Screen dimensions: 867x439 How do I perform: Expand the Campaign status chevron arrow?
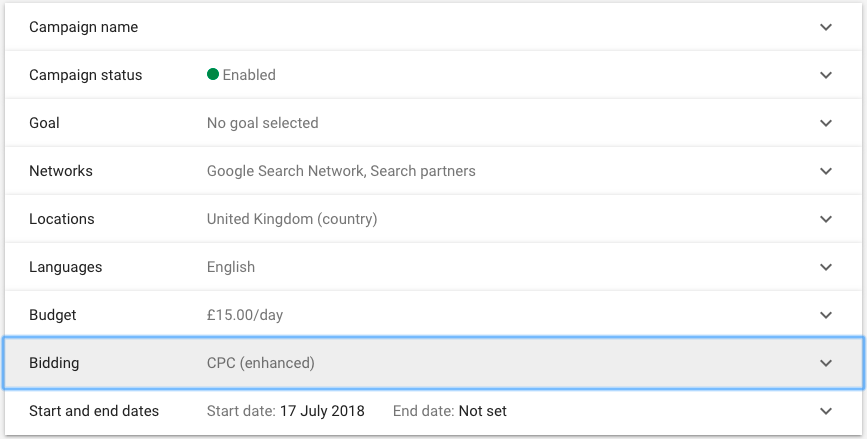tap(826, 75)
